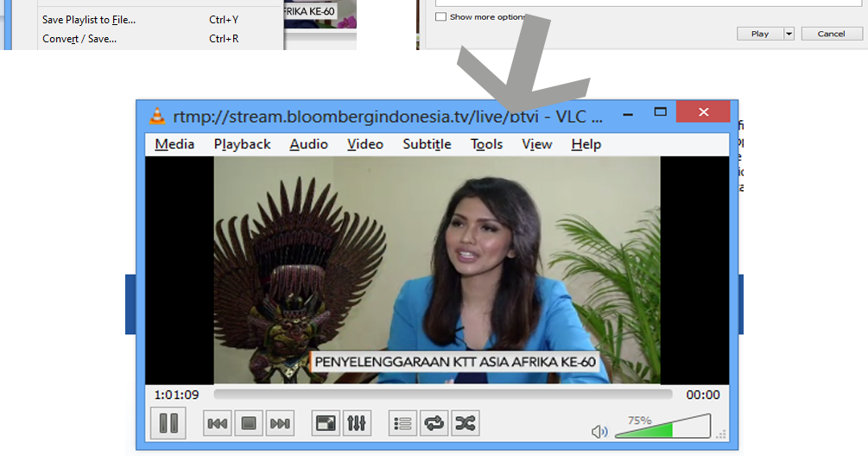Toggle shuffle random icon
Image resolution: width=868 pixels, height=456 pixels.
[x=465, y=424]
